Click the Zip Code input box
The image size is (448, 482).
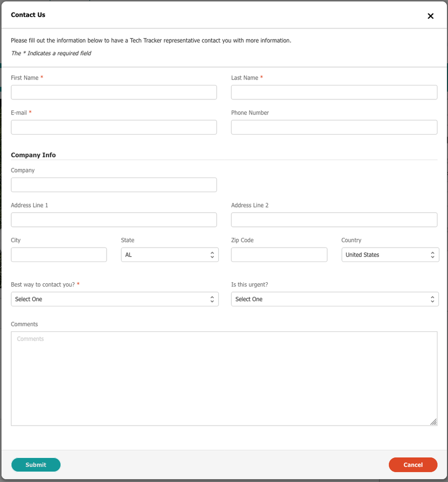tap(279, 255)
